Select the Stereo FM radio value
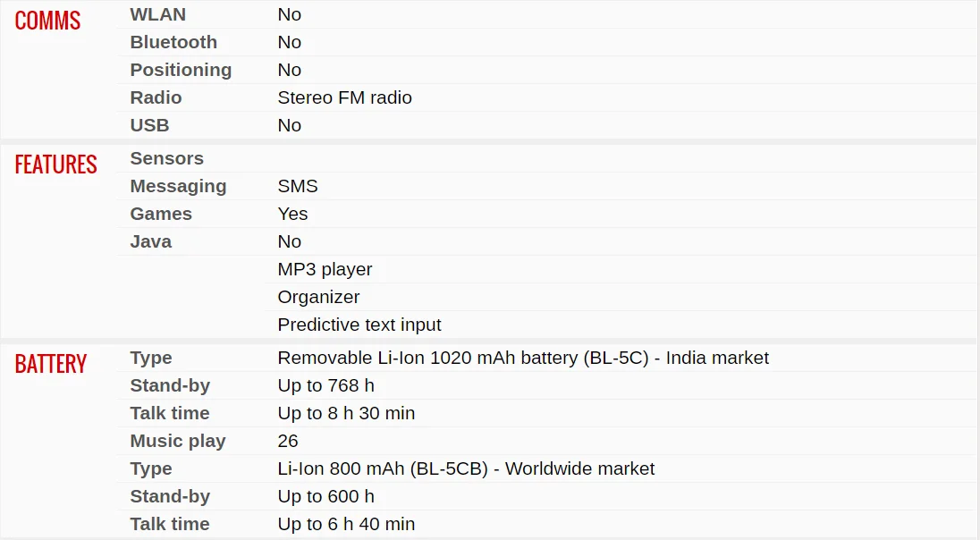 [x=345, y=97]
